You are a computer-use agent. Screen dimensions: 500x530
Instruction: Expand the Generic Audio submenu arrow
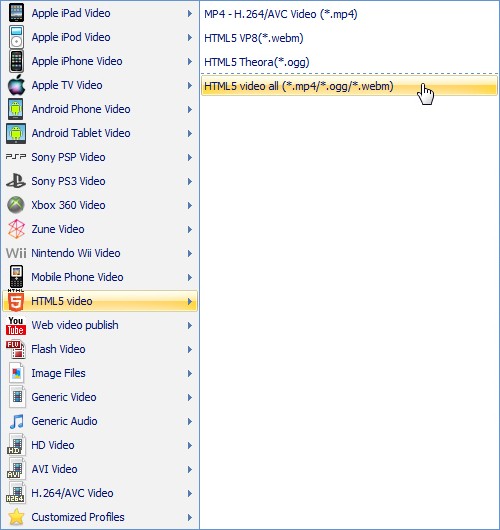(190, 421)
